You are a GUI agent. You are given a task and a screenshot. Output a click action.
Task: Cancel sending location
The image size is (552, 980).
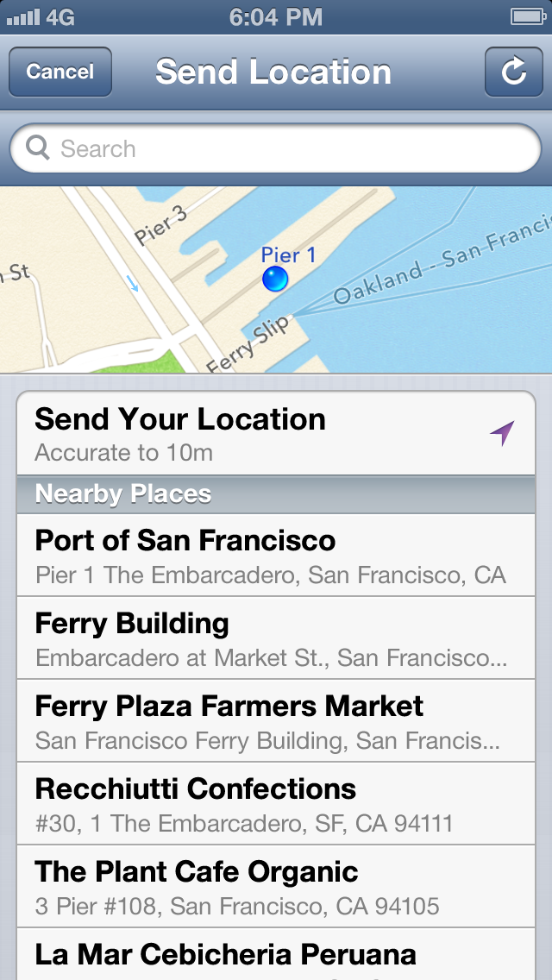pyautogui.click(x=60, y=72)
